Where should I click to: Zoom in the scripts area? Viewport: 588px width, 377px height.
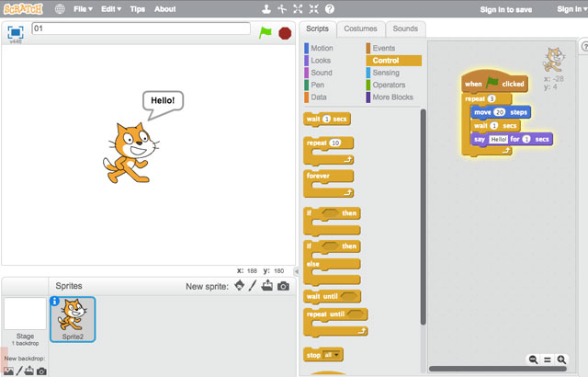[x=561, y=360]
